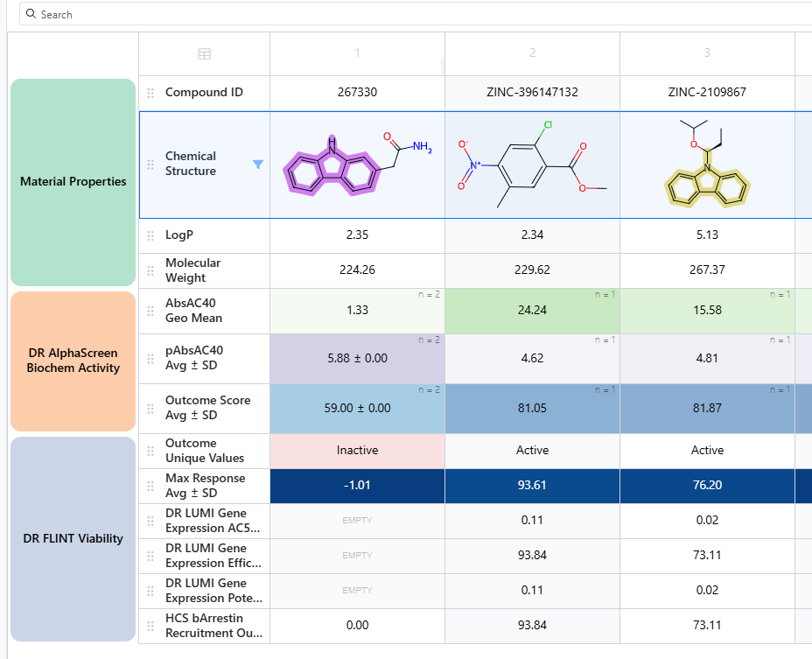This screenshot has width=812, height=659.
Task: Click drag handle for pAbsAC40 Avg row
Action: tap(150, 359)
